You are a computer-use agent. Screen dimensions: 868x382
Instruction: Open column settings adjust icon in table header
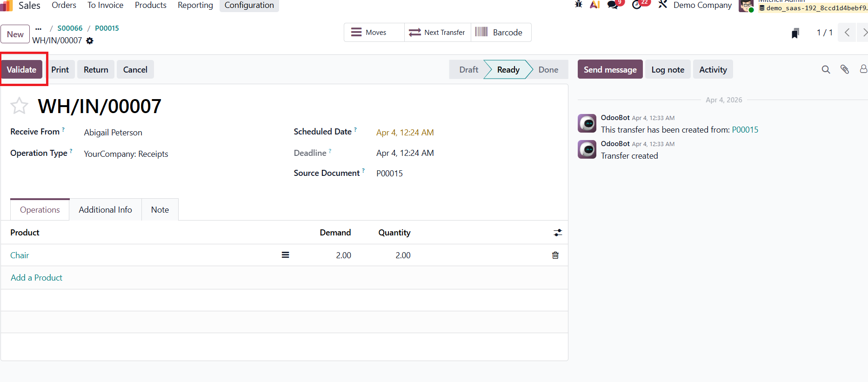tap(557, 233)
